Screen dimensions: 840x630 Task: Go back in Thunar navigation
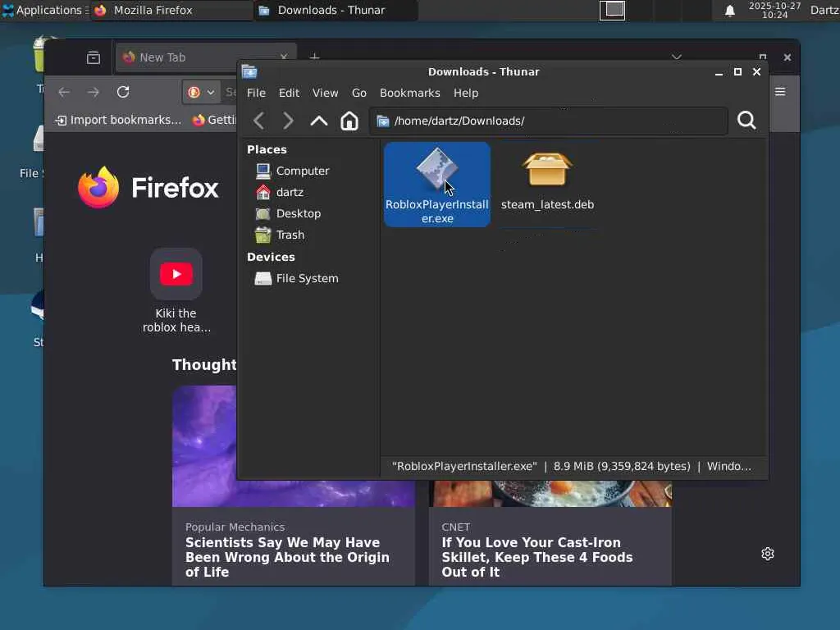(258, 121)
